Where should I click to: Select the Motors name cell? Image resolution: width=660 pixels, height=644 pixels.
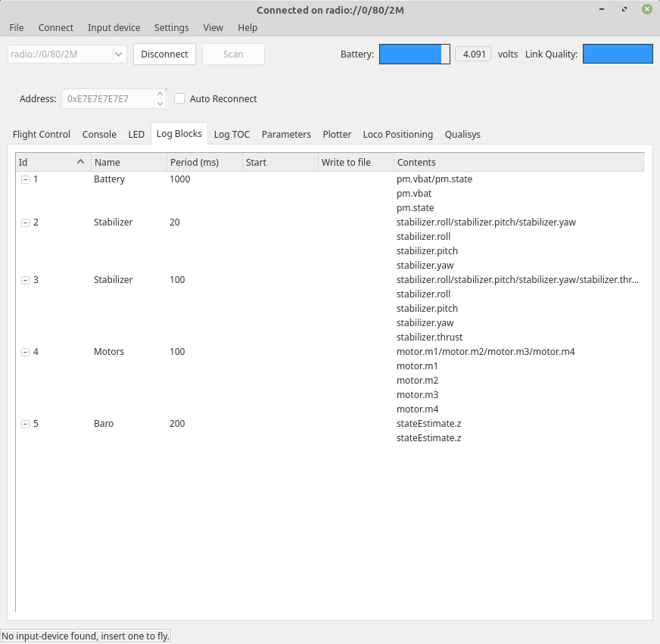click(x=109, y=352)
